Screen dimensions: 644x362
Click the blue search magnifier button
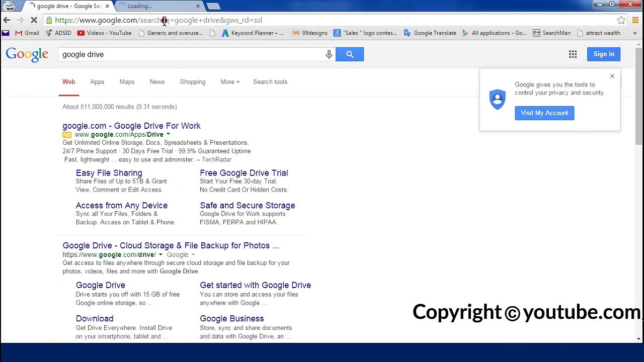click(x=350, y=54)
